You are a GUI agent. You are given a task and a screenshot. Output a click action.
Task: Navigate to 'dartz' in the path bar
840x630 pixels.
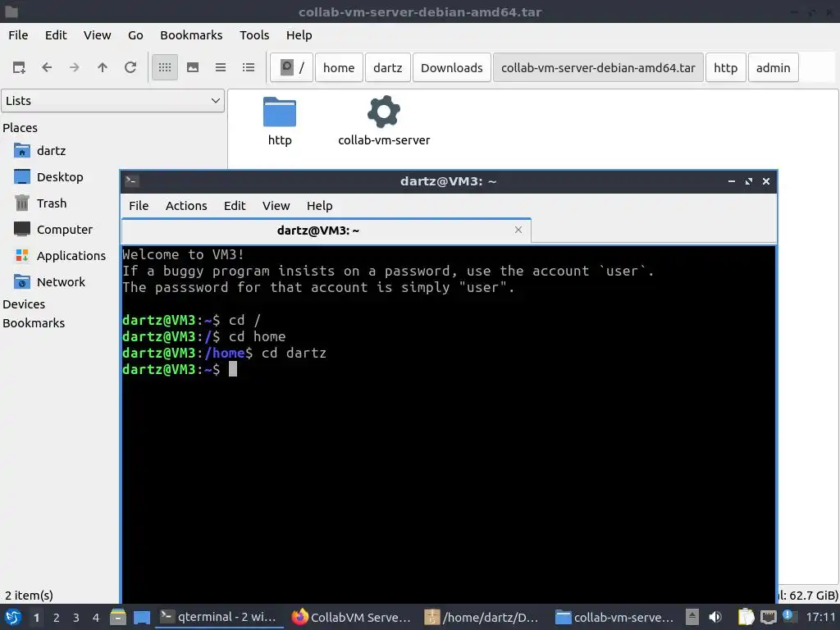[388, 67]
